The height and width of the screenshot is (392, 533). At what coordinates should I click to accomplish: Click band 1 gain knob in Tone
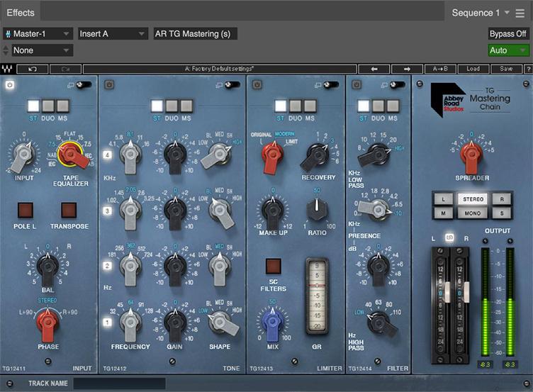[175, 323]
